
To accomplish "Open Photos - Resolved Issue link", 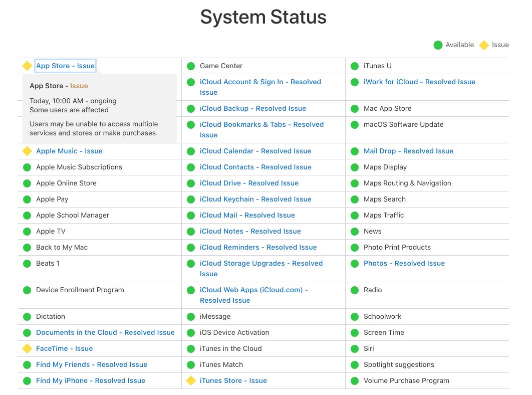I will tap(404, 264).
